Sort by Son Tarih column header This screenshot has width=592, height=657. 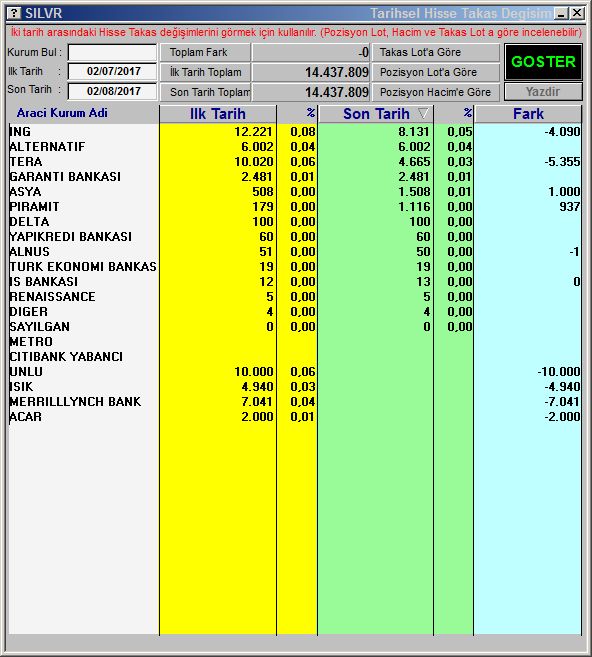click(x=376, y=114)
